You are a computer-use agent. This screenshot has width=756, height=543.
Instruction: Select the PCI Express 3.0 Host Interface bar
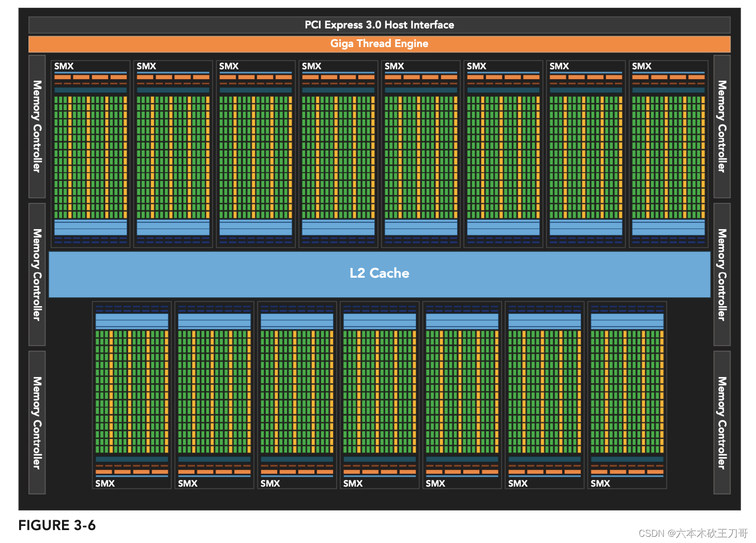tap(379, 24)
